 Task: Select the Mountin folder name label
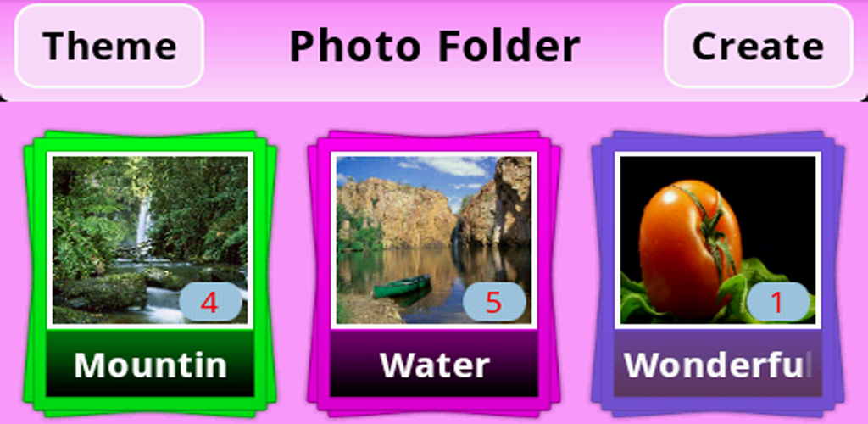150,364
